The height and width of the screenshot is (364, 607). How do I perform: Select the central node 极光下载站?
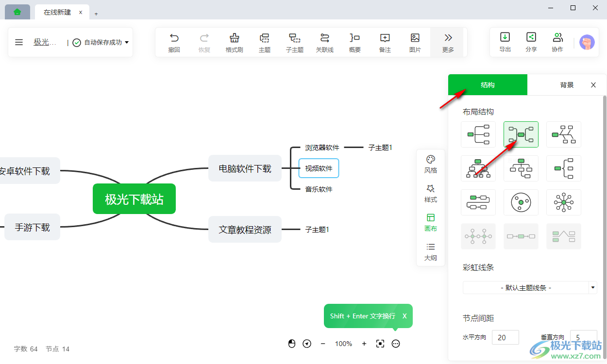click(134, 199)
